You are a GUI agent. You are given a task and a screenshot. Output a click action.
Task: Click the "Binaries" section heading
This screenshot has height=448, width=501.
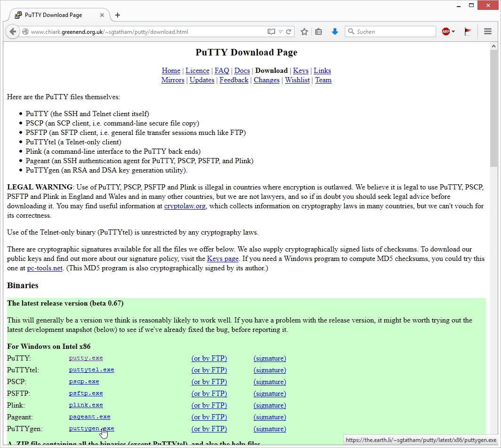23,285
